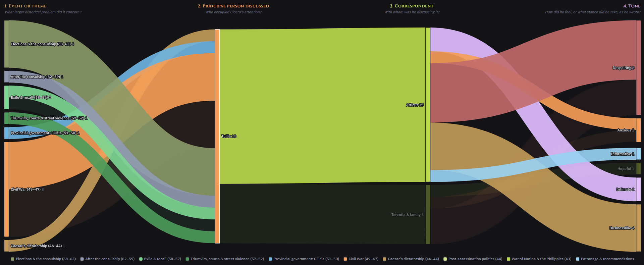
Task: Click the "1. Event or theme" column heading
Action: point(25,6)
